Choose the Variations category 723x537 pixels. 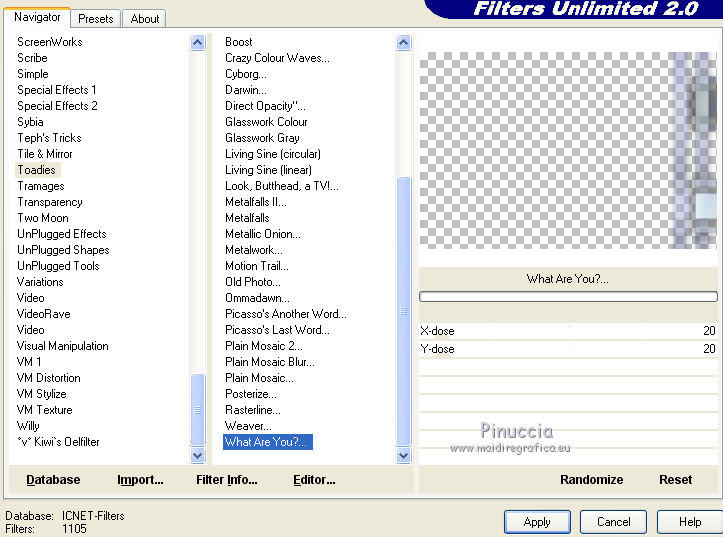coord(40,282)
